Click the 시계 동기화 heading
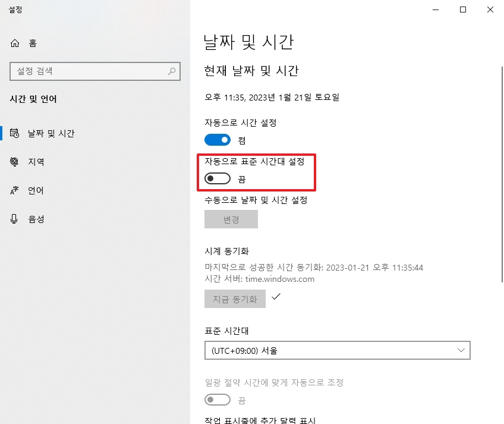The width and height of the screenshot is (504, 424). pyautogui.click(x=227, y=251)
